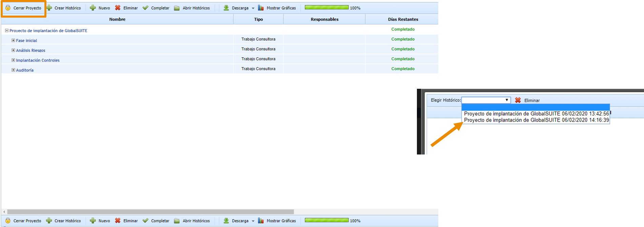Expand the Análisis Riesgos tree node
Image resolution: width=644 pixels, height=227 pixels.
click(13, 50)
